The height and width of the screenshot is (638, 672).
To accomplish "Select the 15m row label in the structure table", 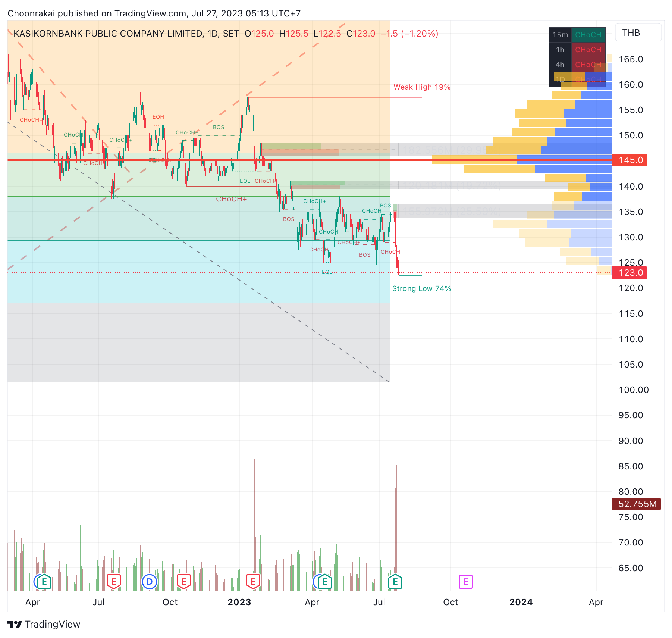I will pyautogui.click(x=560, y=35).
